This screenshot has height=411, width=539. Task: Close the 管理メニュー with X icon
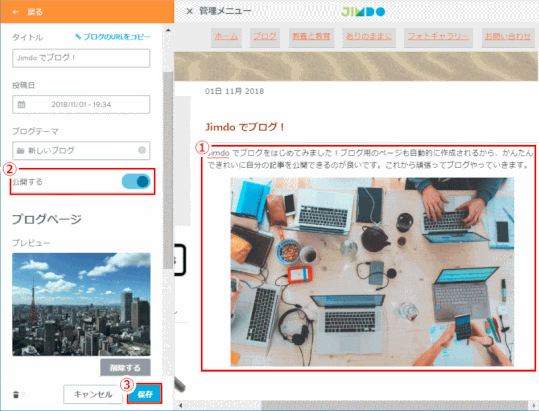click(x=189, y=11)
